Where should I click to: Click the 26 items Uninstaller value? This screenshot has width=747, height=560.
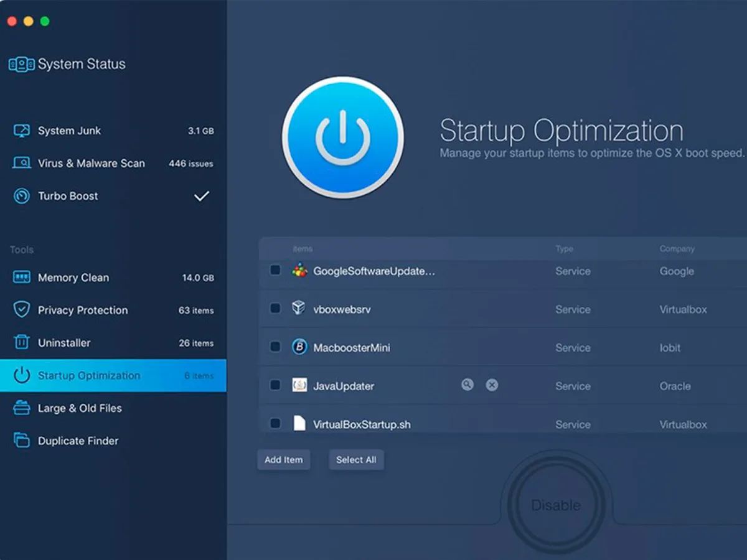pos(196,343)
